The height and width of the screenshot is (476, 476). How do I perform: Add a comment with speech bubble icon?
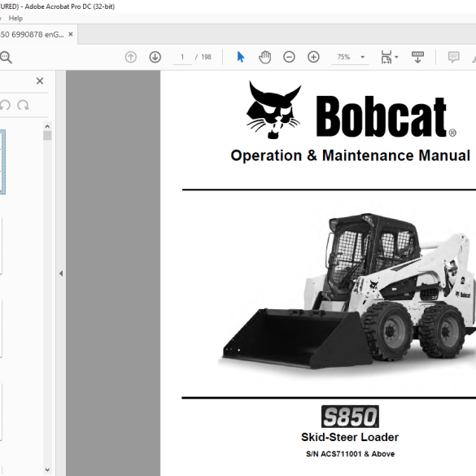click(453, 57)
